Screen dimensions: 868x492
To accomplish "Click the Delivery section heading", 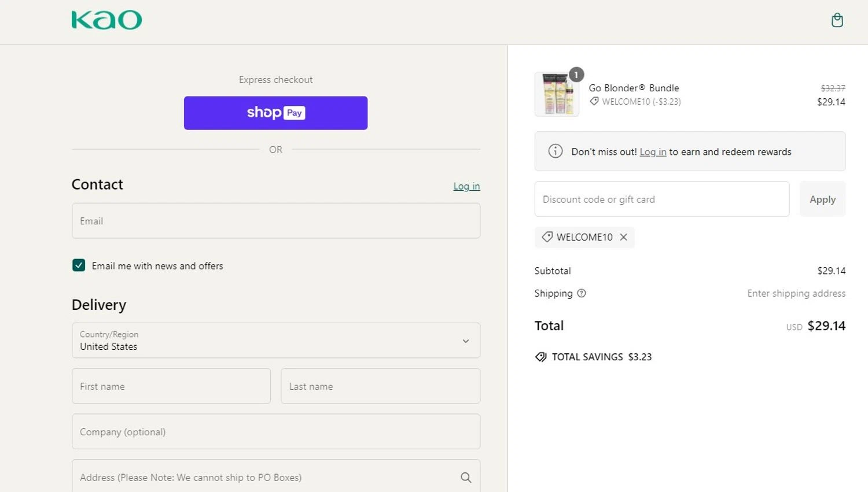I will click(99, 305).
